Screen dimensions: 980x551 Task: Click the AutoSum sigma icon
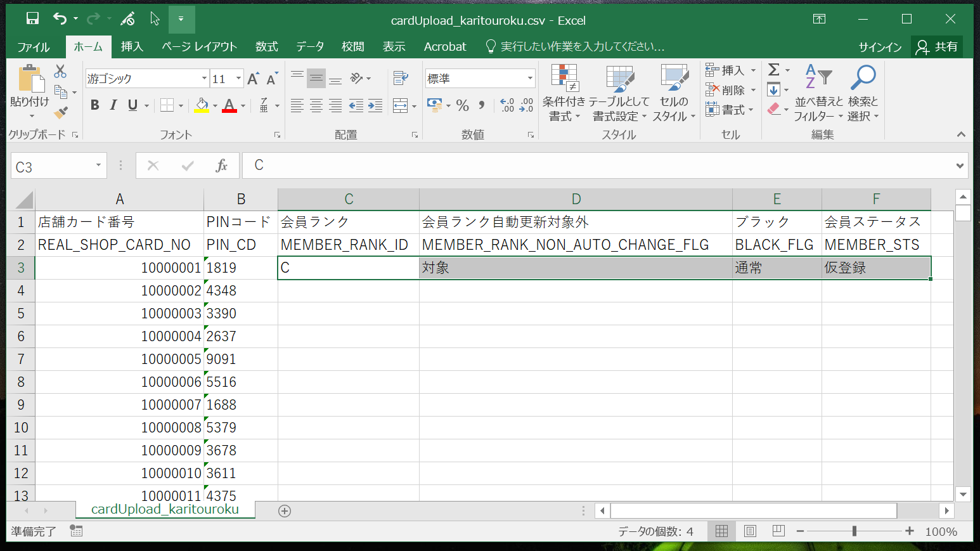click(x=773, y=70)
